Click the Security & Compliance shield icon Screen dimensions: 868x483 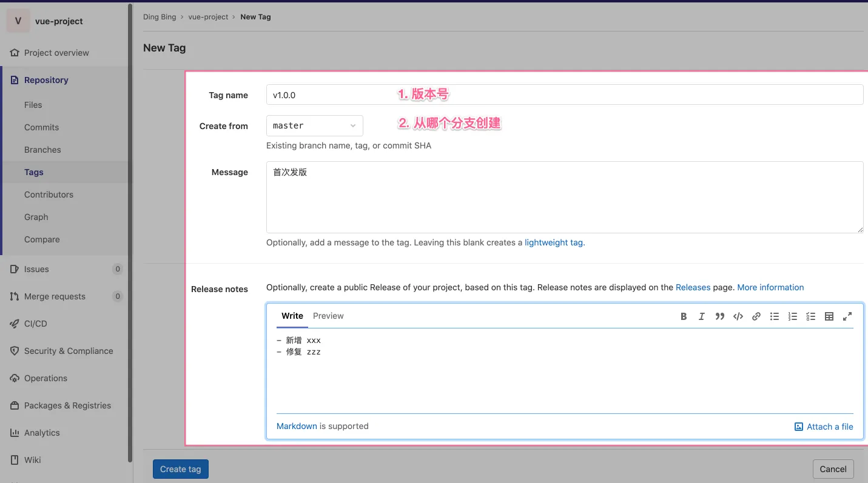(x=15, y=351)
